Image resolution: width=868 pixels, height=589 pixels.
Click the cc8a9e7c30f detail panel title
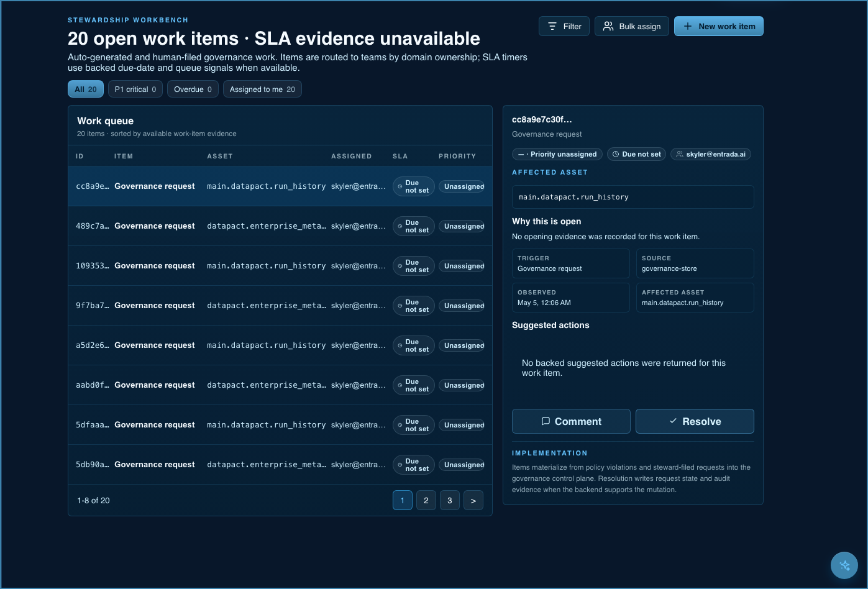[x=542, y=119]
